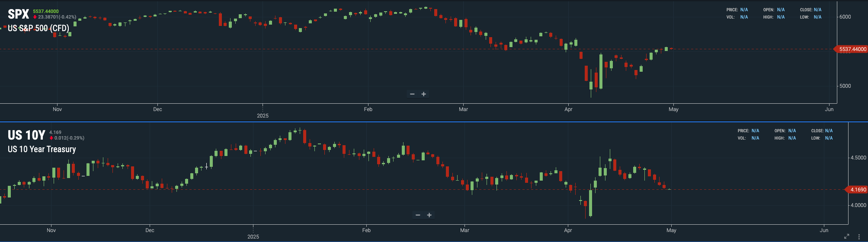Click the LOW N/A readout in US 10Y panel
The image size is (868, 242).
point(822,138)
